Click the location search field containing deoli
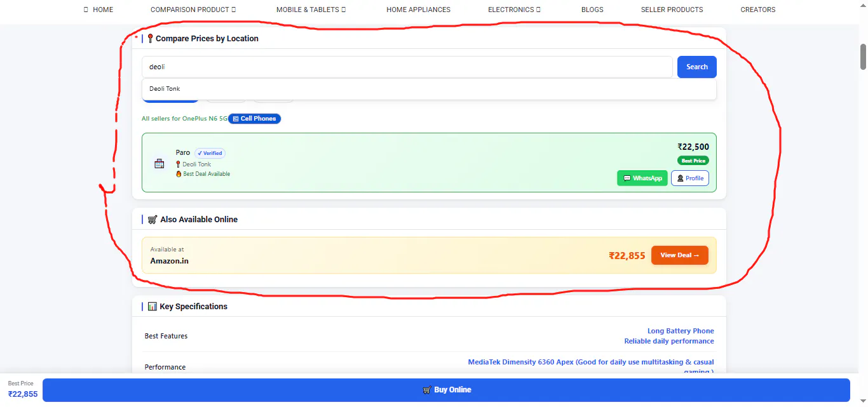This screenshot has width=868, height=407. point(407,67)
